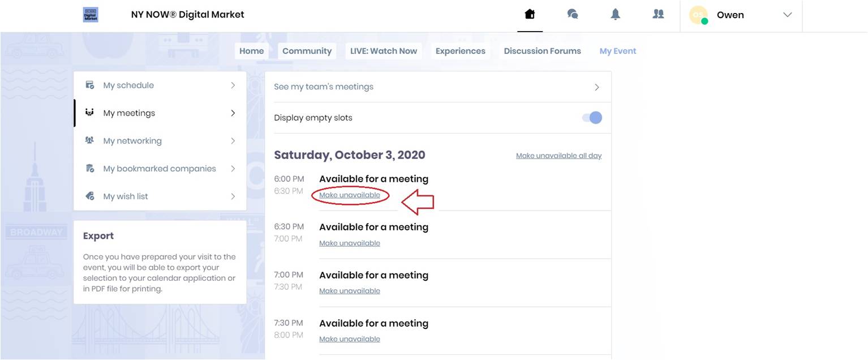Image resolution: width=868 pixels, height=360 pixels.
Task: Open the chat messages icon
Action: 573,15
